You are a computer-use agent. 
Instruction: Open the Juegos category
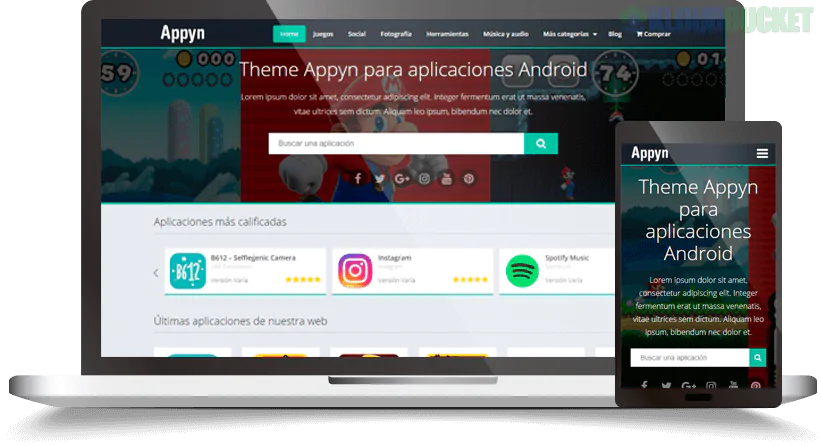point(323,34)
